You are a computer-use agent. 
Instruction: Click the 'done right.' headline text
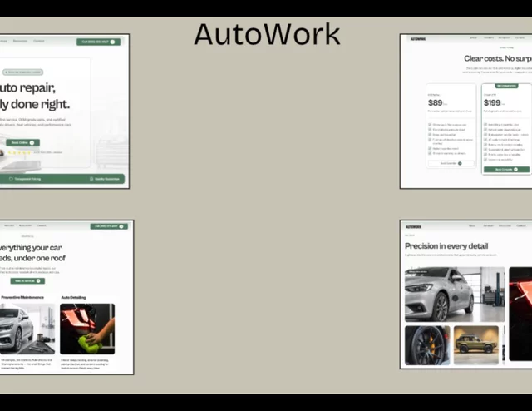tap(40, 104)
